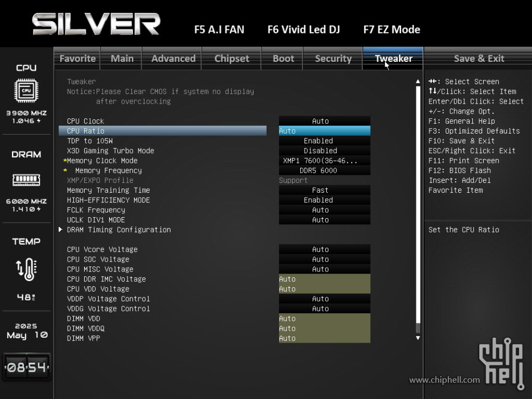Click CPU DDR IMC Voltage Auto field
The height and width of the screenshot is (399, 532).
point(325,279)
